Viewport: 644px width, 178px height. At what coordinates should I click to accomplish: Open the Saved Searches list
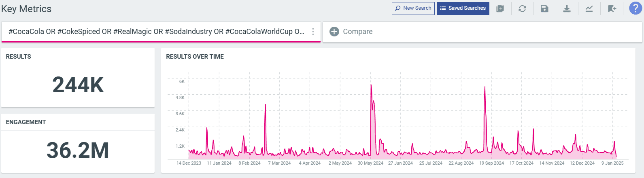pos(463,8)
